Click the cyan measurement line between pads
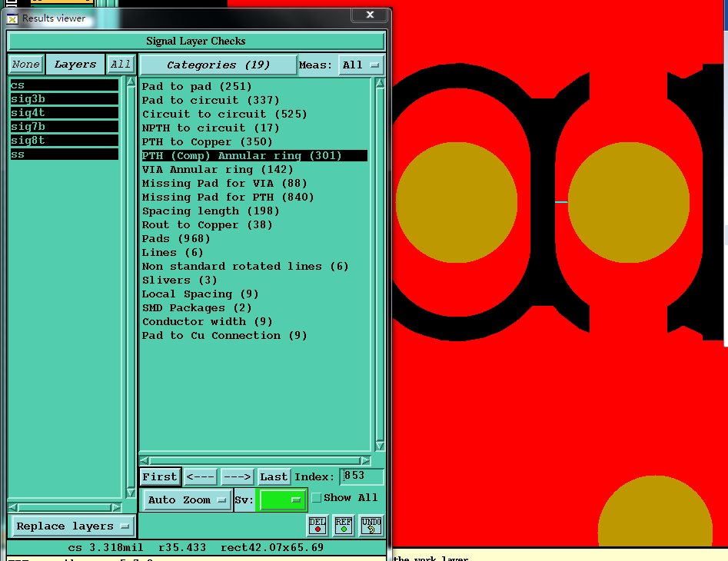The width and height of the screenshot is (728, 561). pos(561,202)
